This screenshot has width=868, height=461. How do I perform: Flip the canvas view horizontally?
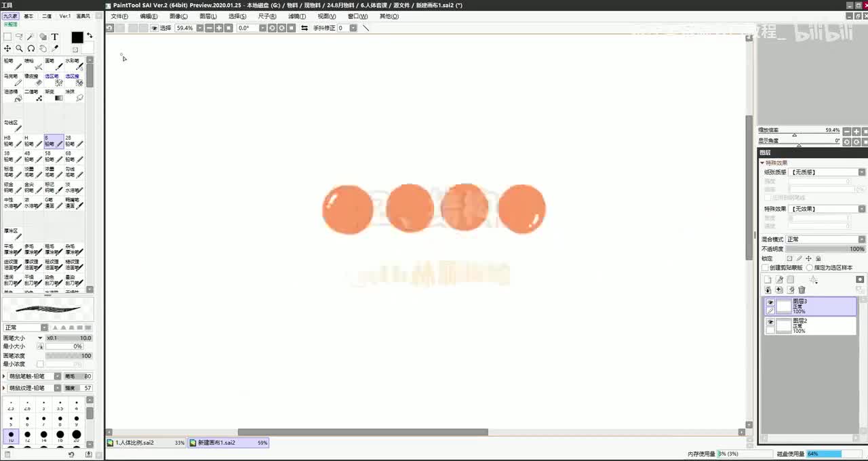(304, 28)
